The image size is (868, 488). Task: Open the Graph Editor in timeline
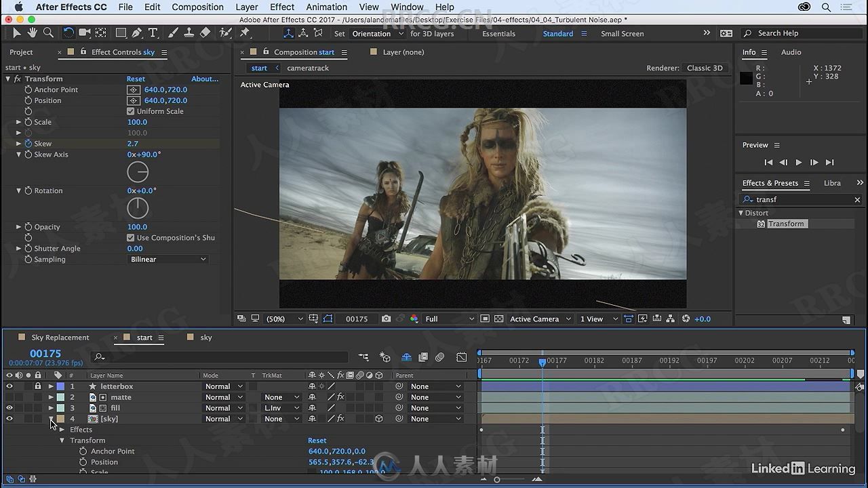coord(462,357)
